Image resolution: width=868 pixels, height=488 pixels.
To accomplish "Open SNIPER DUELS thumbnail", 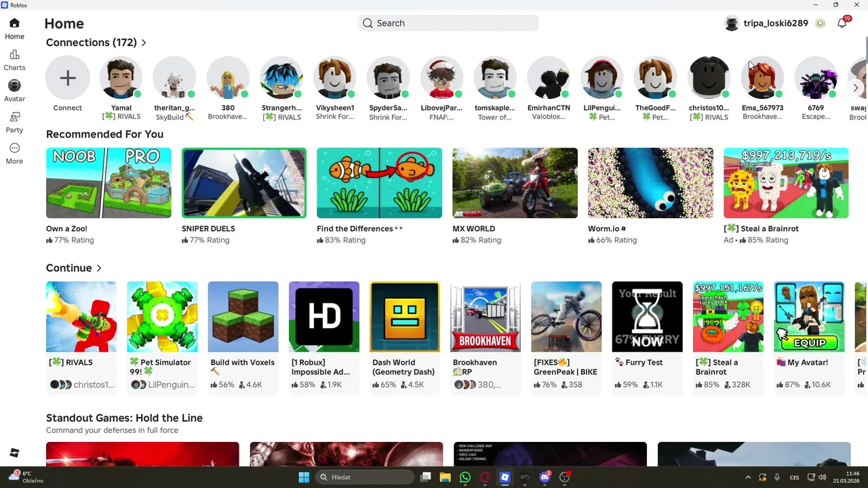I will click(244, 183).
